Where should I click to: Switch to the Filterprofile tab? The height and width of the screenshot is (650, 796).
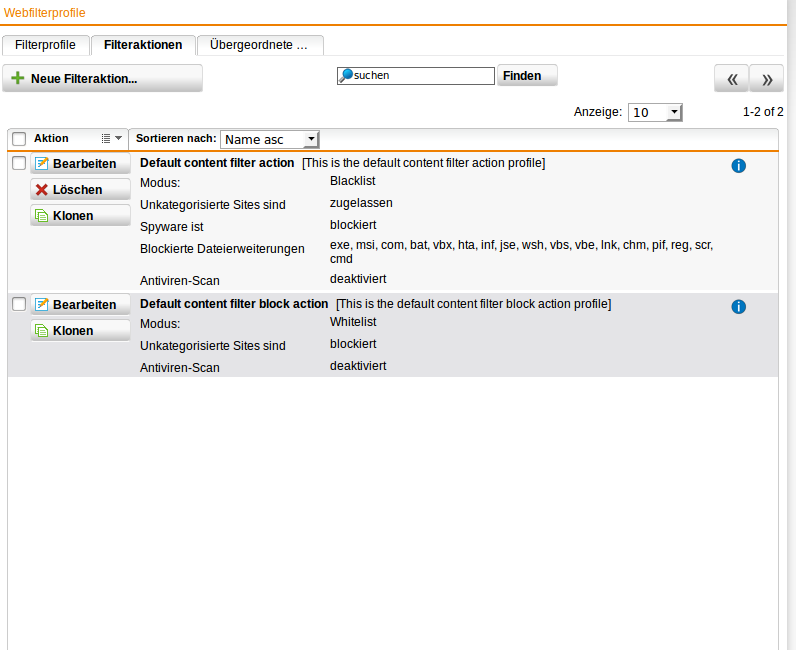(x=45, y=45)
